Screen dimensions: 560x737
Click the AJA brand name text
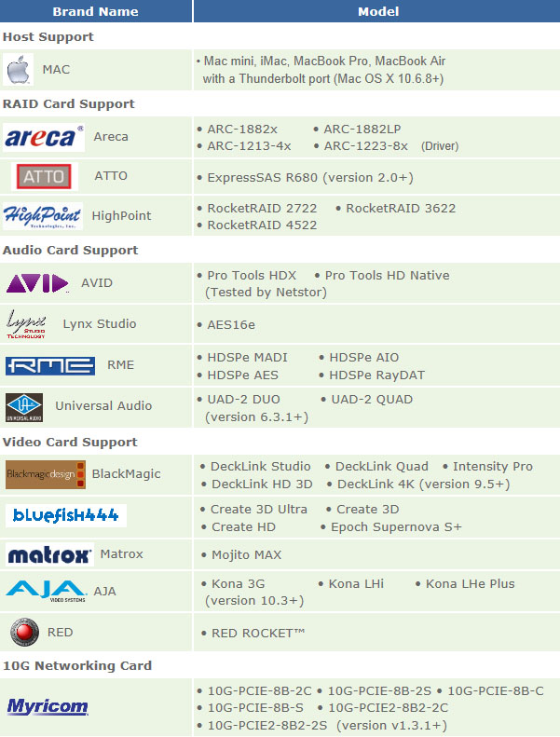click(104, 592)
